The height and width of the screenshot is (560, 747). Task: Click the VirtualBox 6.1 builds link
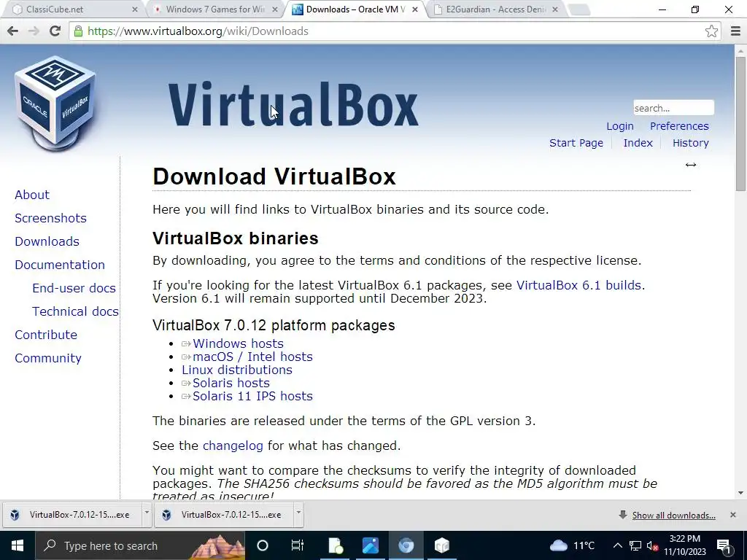tap(578, 285)
